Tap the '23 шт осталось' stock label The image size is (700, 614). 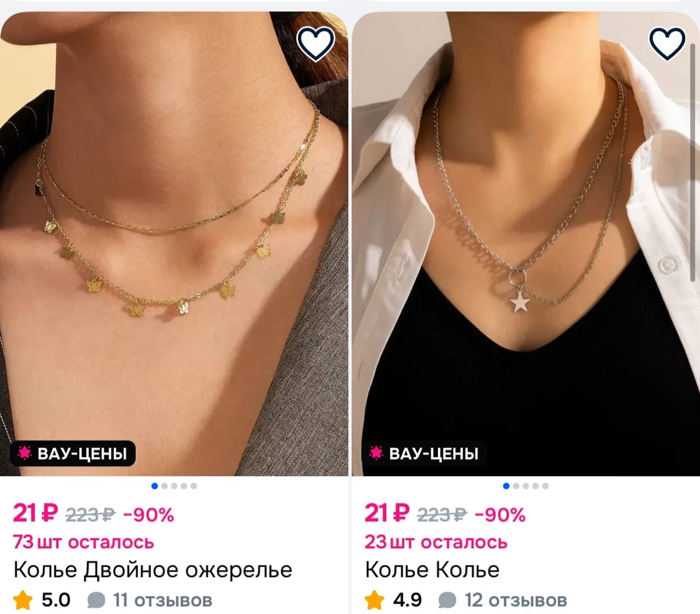[x=436, y=542]
